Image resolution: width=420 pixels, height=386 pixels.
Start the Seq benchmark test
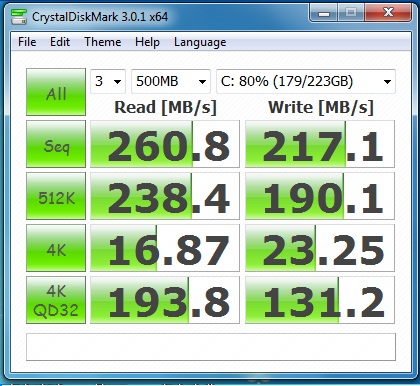56,144
